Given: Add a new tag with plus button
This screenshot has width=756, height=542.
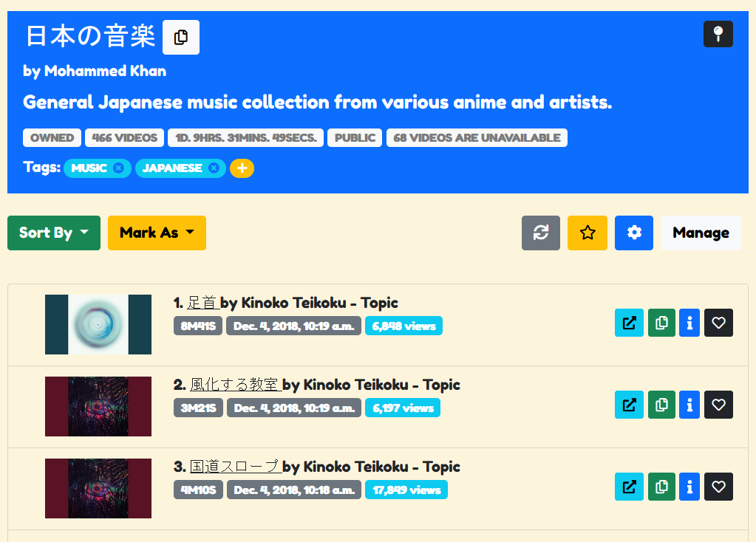Looking at the screenshot, I should pos(242,168).
